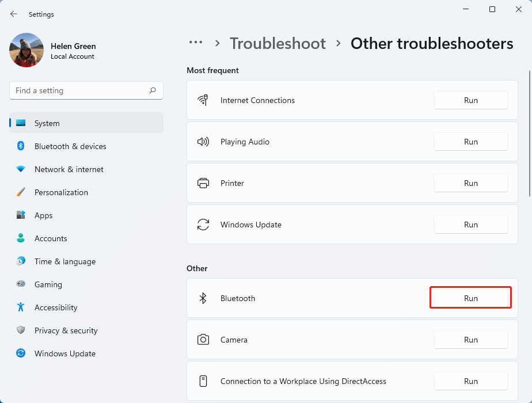Click the Bluetooth row symbol icon
532x403 pixels.
pyautogui.click(x=203, y=298)
